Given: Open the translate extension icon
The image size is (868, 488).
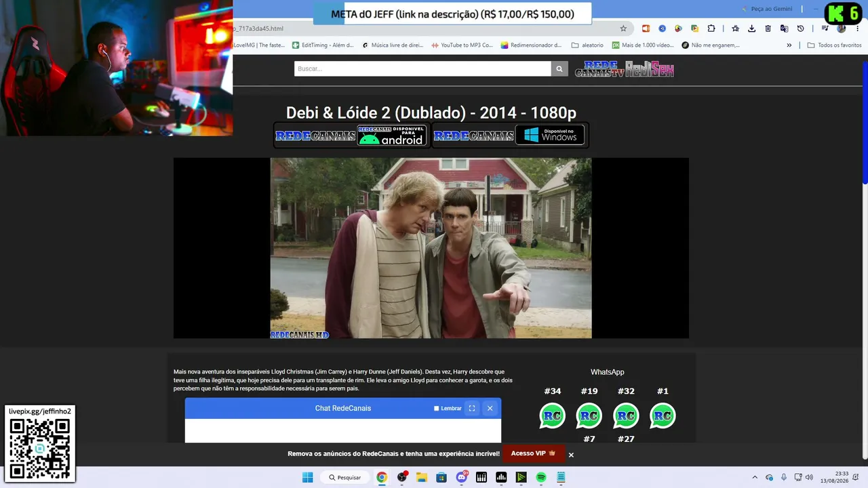Looking at the screenshot, I should [x=785, y=28].
